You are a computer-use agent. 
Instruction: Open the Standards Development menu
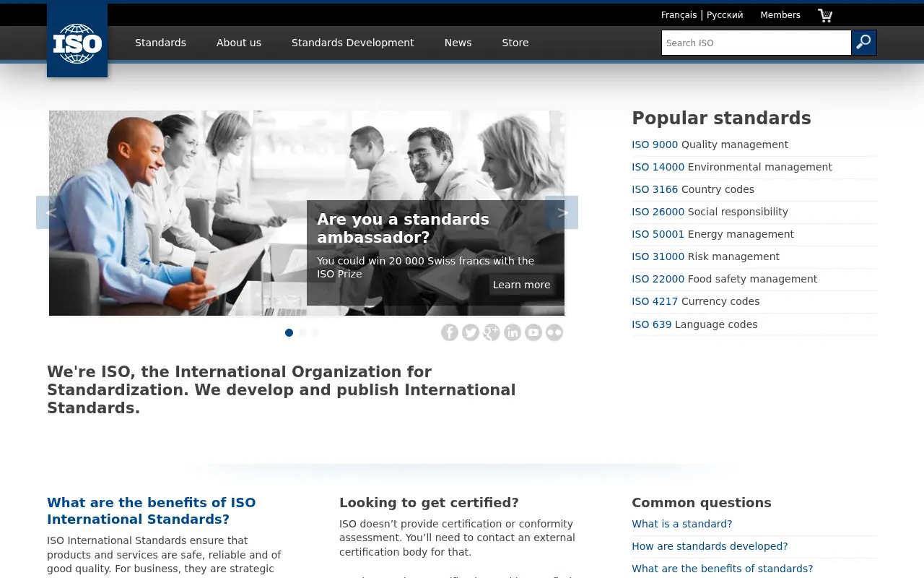coord(353,43)
